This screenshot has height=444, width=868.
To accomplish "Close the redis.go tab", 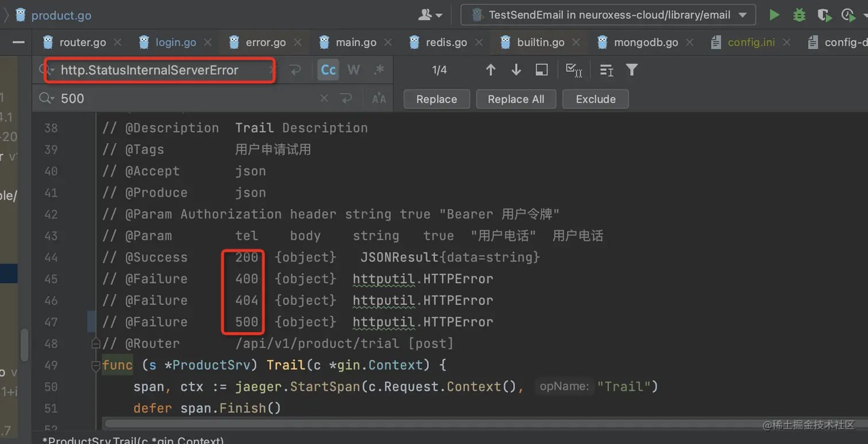I will tap(479, 43).
